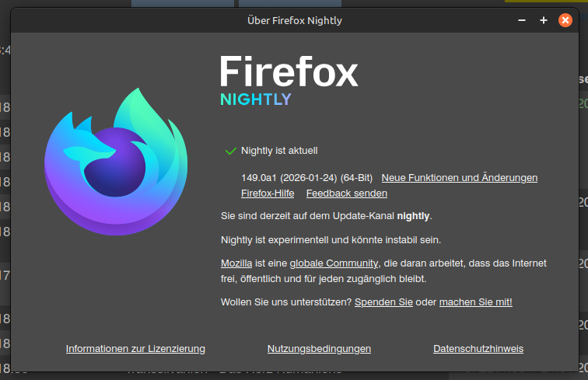Follow the Mozilla link
This screenshot has width=588, height=380.
pos(236,263)
